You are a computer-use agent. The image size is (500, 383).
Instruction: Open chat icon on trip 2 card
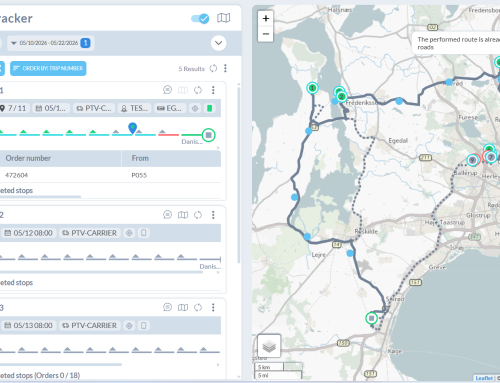click(x=167, y=215)
